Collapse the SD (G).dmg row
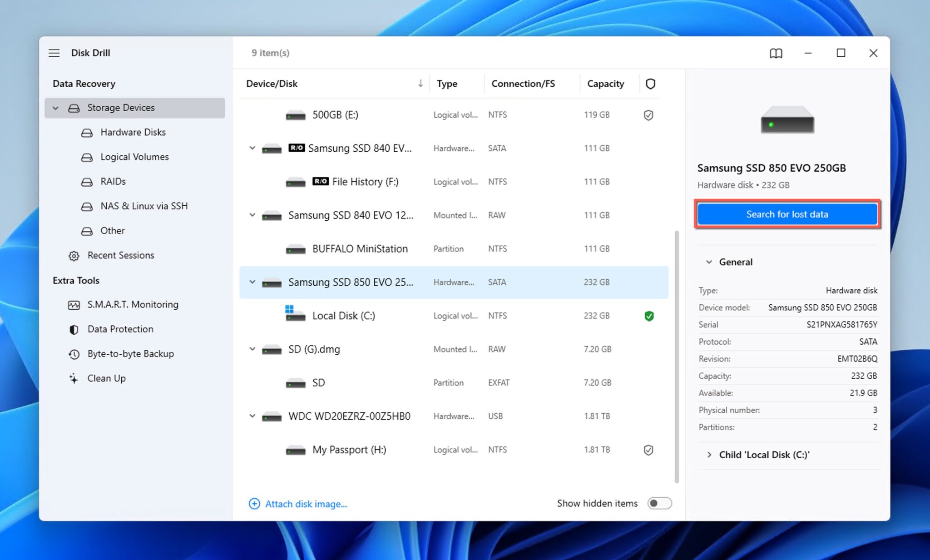930x560 pixels. click(252, 349)
